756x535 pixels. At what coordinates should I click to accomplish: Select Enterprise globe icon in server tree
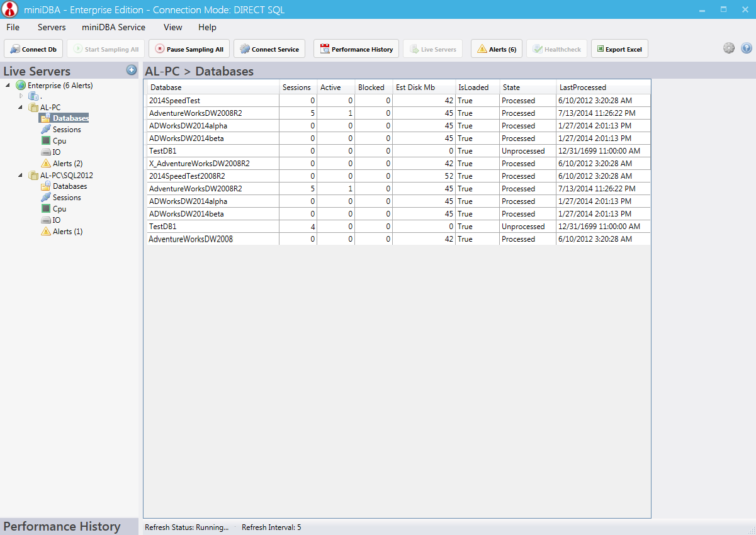21,86
